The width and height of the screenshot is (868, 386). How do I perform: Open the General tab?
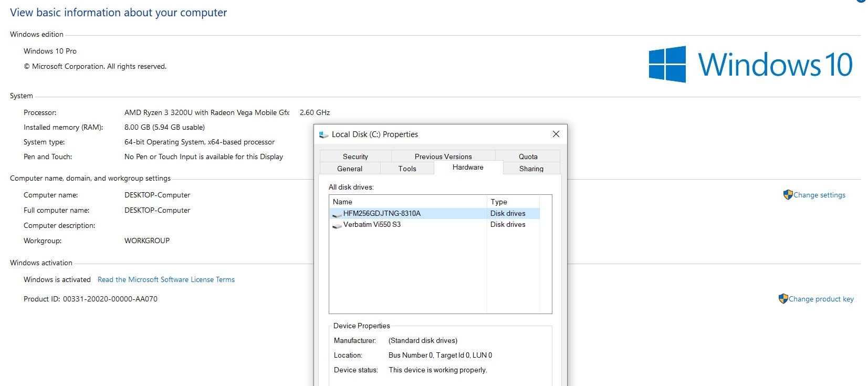(350, 169)
